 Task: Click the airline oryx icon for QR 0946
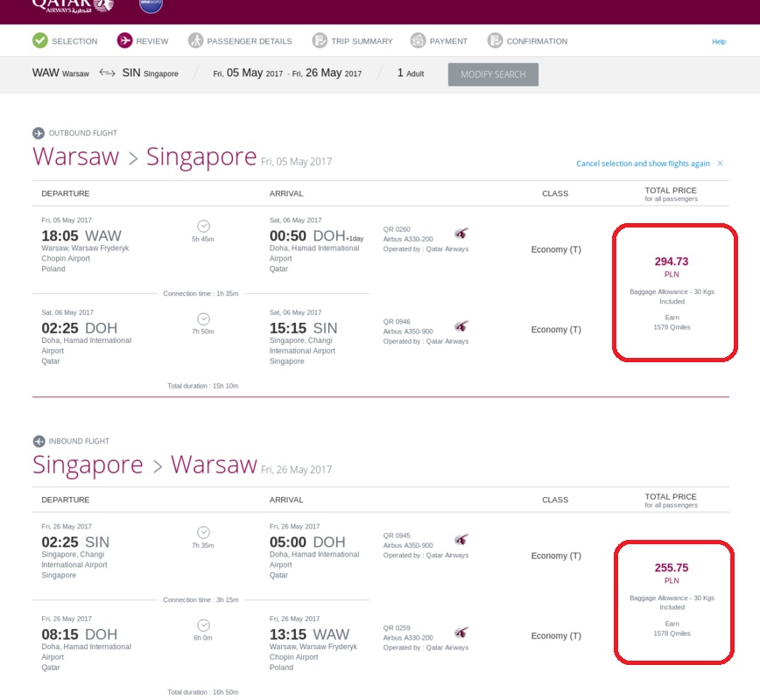click(x=461, y=326)
